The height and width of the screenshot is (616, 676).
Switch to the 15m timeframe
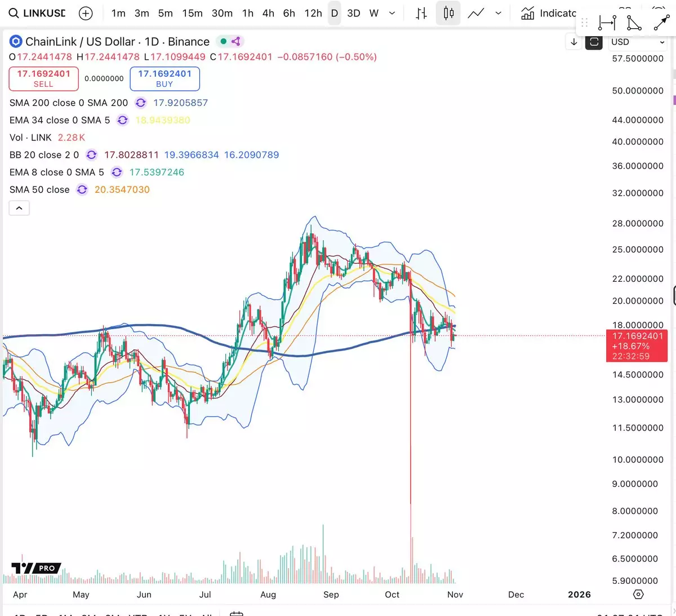[192, 14]
